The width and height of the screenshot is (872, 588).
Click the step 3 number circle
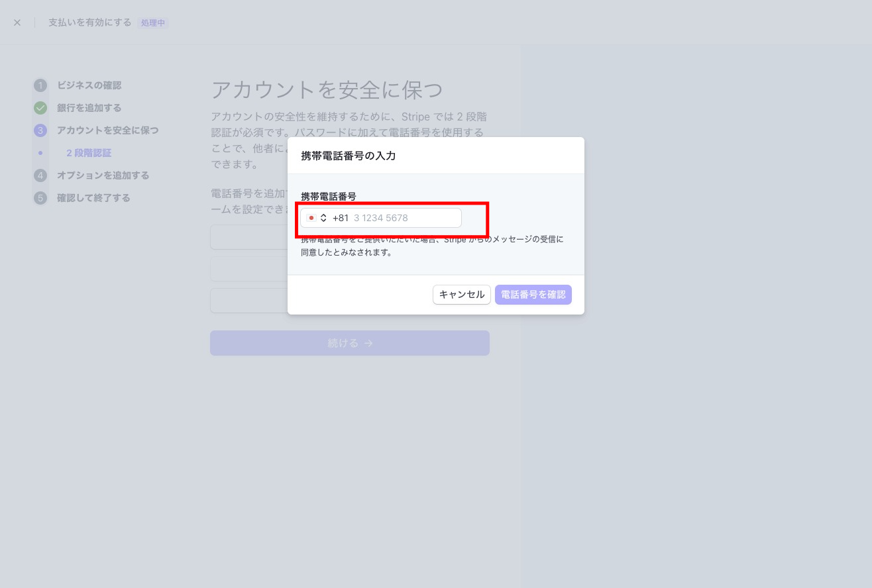(40, 130)
